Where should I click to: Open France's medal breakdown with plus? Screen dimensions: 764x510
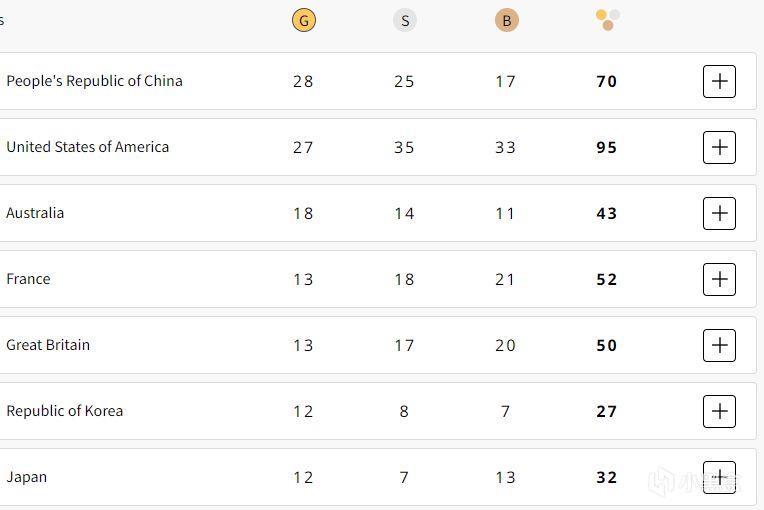719,280
